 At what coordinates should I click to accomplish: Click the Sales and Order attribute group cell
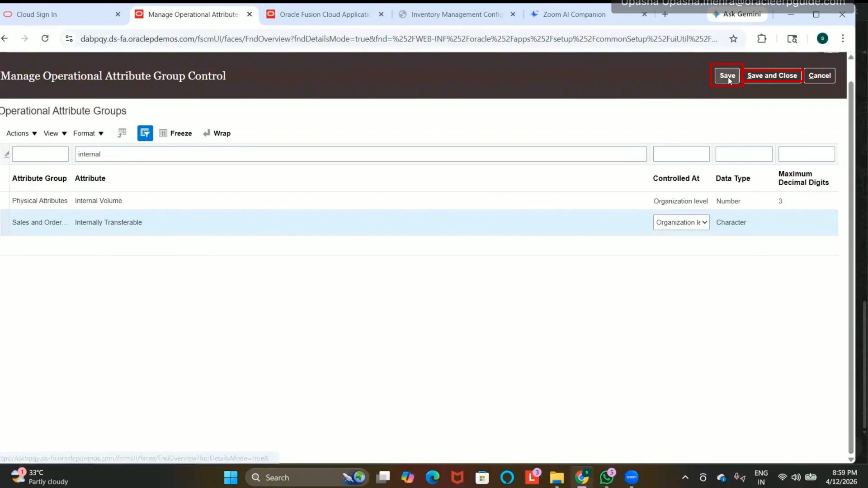pos(40,222)
